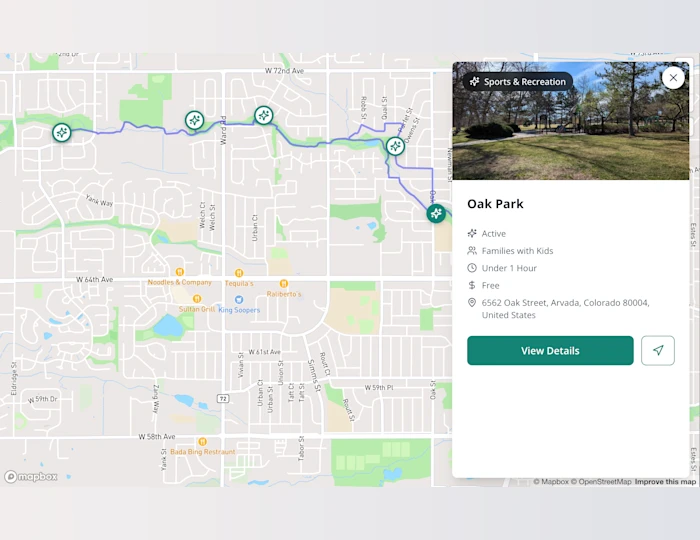Click the leftmost sparkle map marker
The width and height of the screenshot is (700, 540).
click(x=62, y=133)
